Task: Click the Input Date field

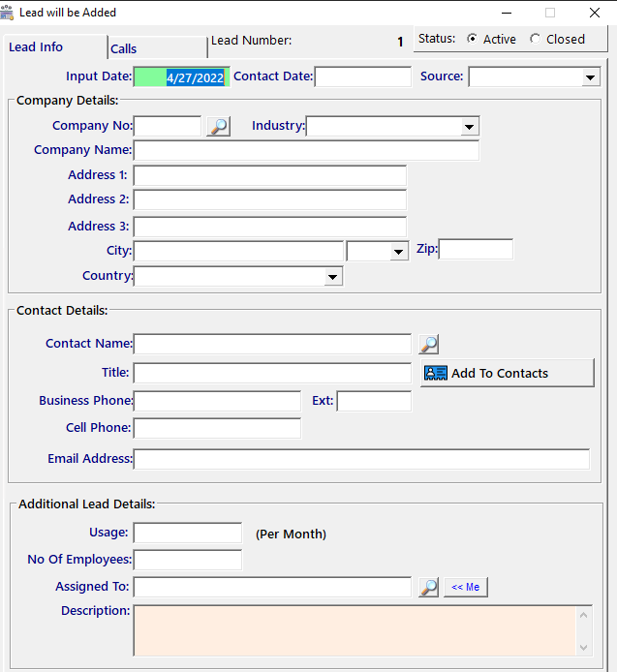Action: [182, 77]
